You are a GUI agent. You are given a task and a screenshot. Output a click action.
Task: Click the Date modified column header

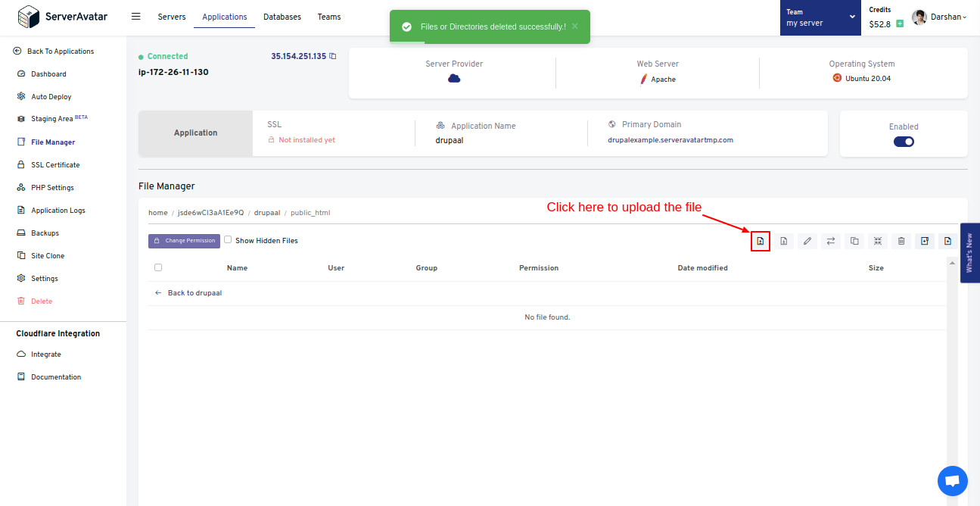pyautogui.click(x=702, y=268)
